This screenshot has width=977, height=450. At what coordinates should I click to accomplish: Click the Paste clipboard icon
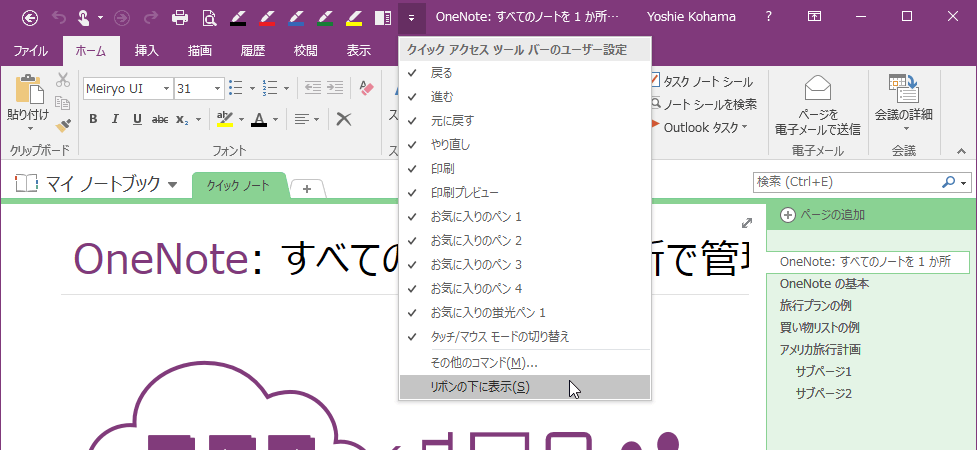(x=29, y=91)
